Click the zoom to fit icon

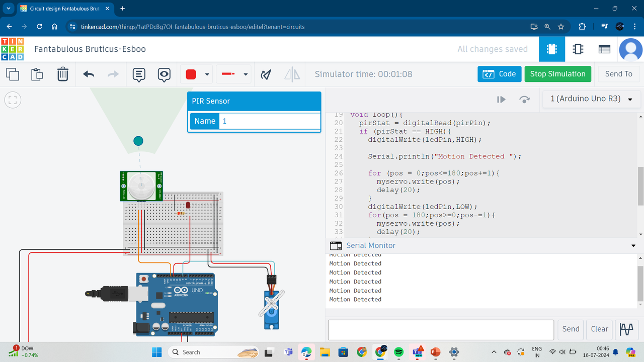click(13, 100)
